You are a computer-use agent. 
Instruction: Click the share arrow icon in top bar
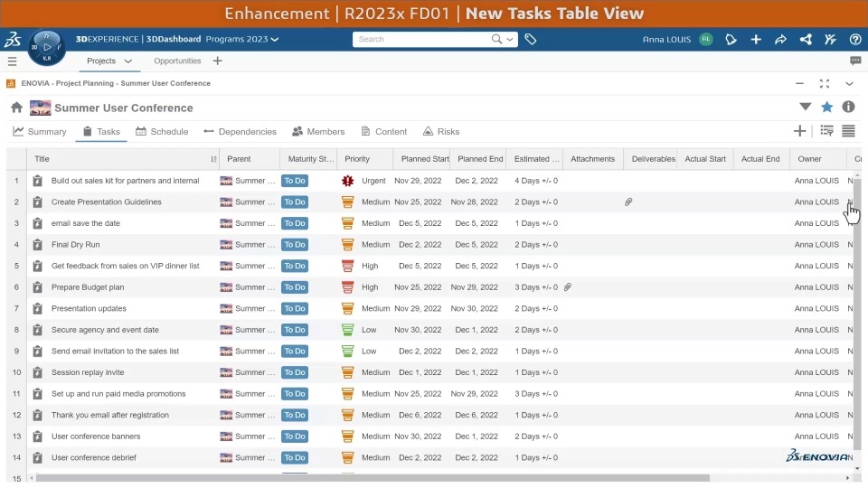pyautogui.click(x=780, y=39)
